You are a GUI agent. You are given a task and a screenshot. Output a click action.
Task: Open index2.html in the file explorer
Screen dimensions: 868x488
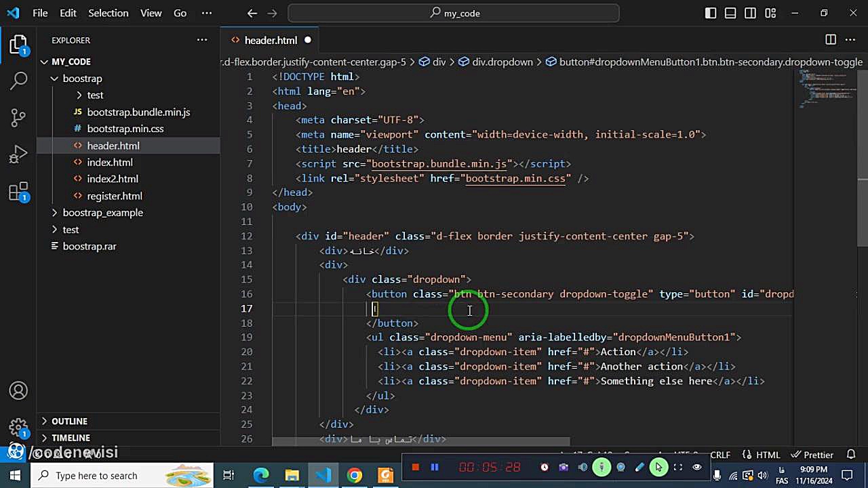click(x=113, y=179)
